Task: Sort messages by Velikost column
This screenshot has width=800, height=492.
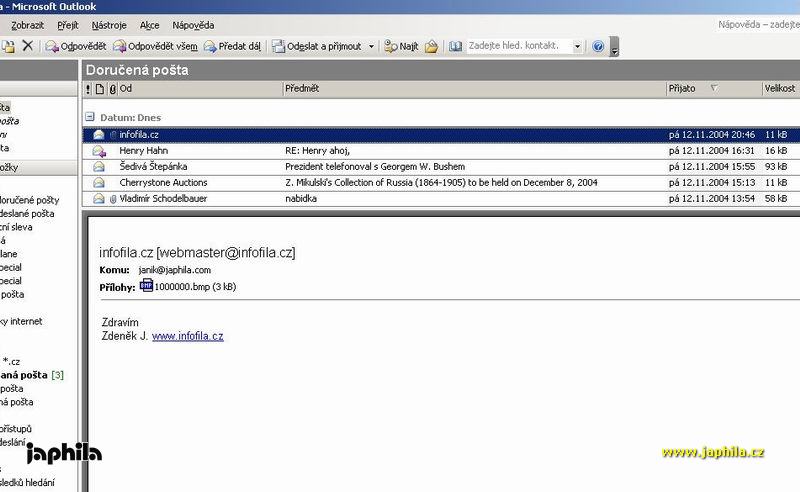Action: (x=781, y=89)
